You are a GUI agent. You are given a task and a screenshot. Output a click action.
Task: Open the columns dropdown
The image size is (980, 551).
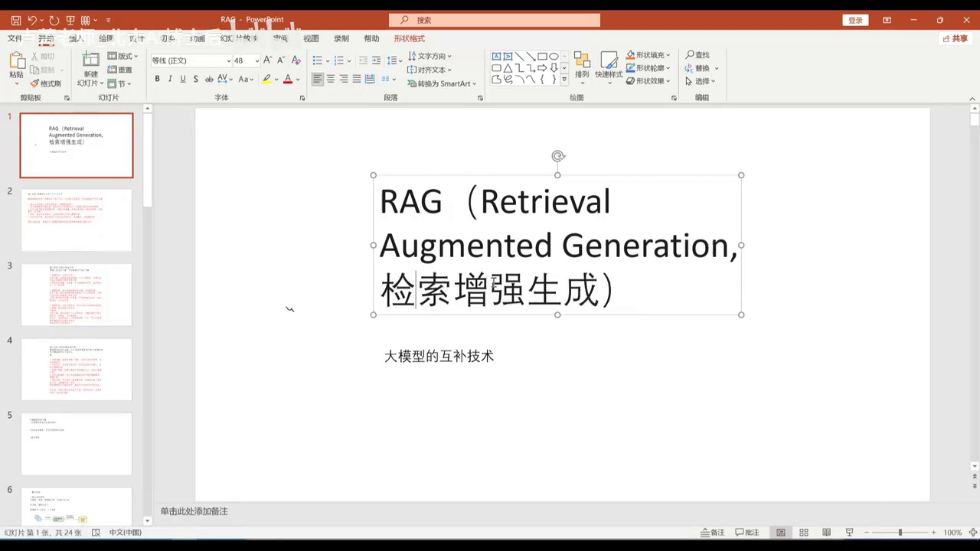389,79
